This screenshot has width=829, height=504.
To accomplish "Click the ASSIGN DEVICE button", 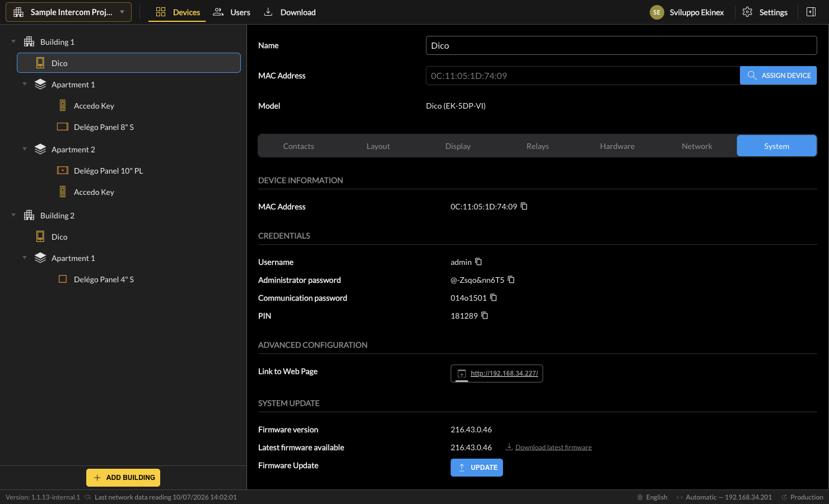I will [778, 75].
